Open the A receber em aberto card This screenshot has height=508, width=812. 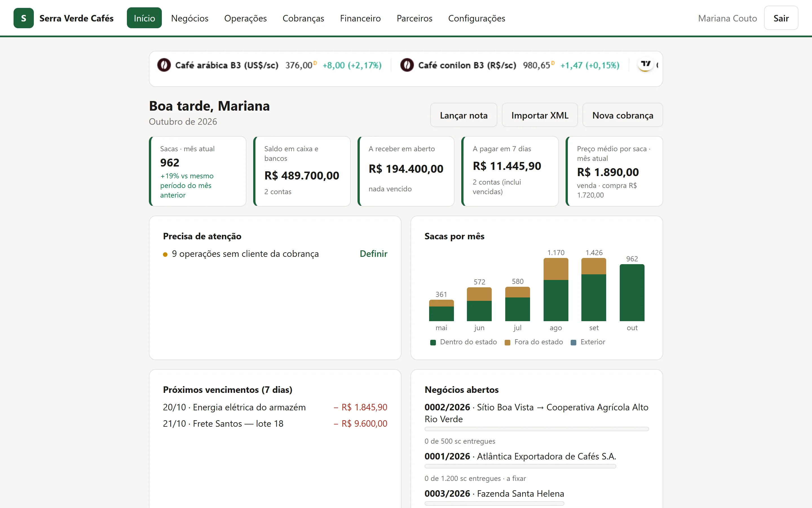pyautogui.click(x=406, y=171)
